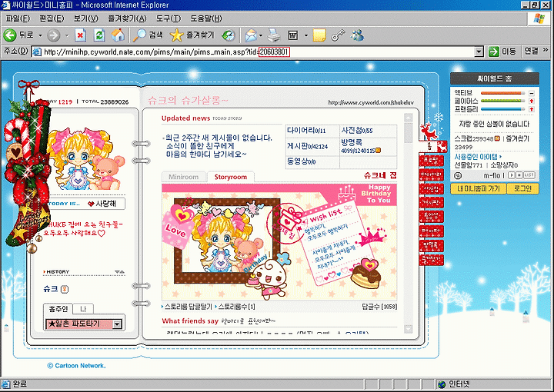Open the music LIST button
This screenshot has width=554, height=392.
pos(529,175)
